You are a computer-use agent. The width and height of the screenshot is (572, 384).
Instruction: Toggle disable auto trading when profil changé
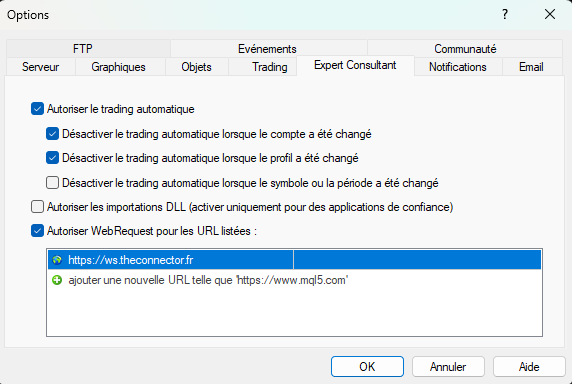pyautogui.click(x=52, y=158)
